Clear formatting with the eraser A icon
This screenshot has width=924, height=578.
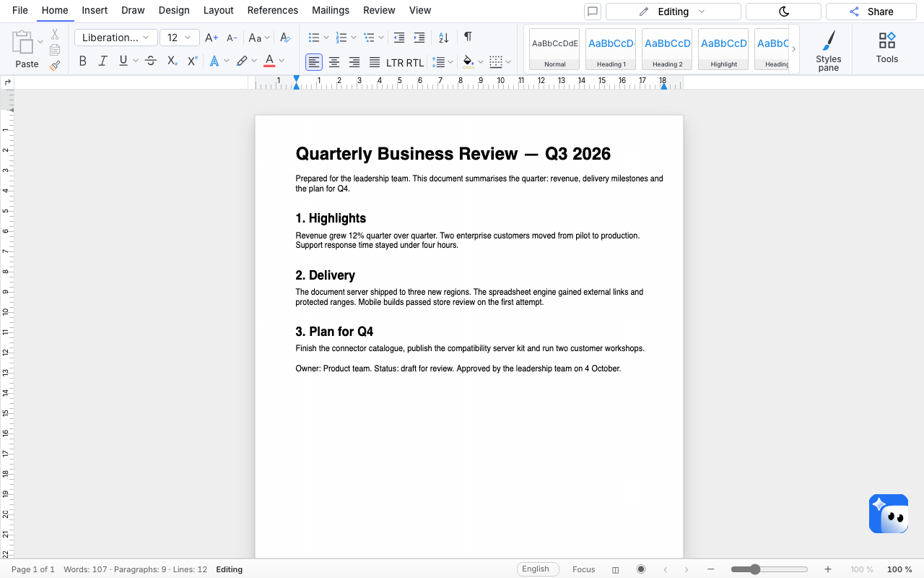tap(285, 38)
